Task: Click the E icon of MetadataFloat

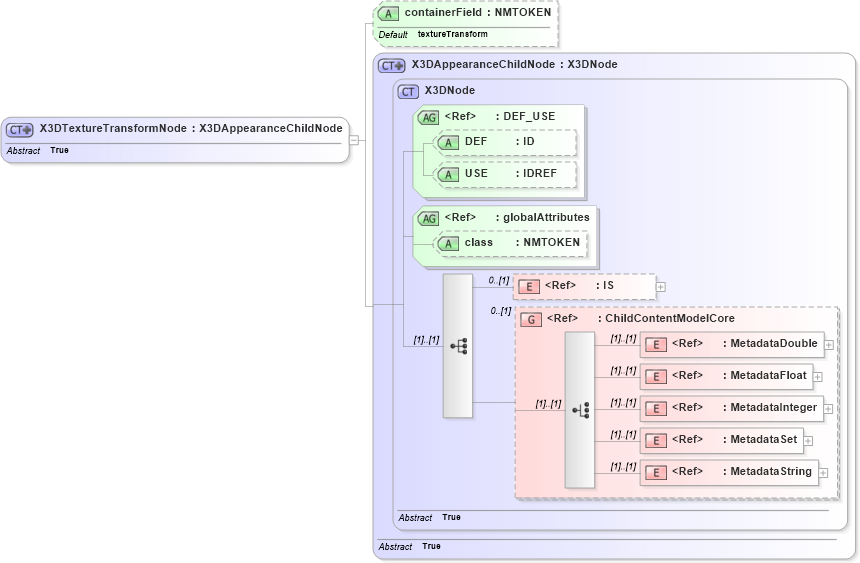Action: coord(656,376)
